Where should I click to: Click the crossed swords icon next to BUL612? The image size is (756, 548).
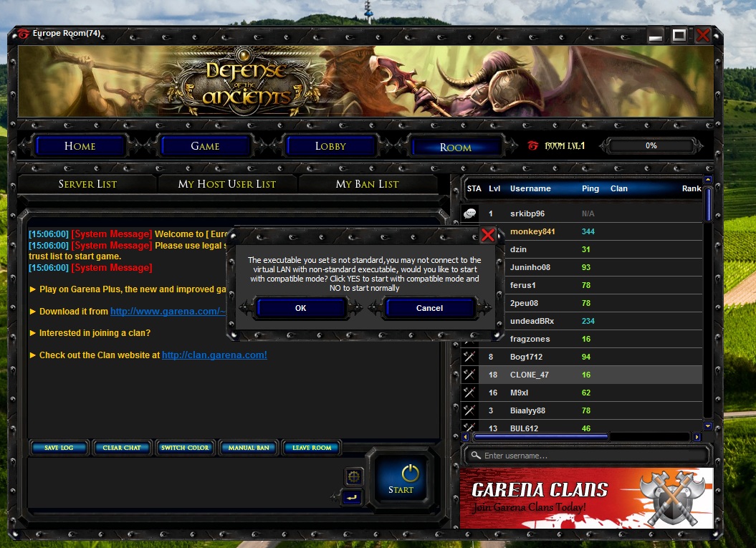pyautogui.click(x=469, y=426)
